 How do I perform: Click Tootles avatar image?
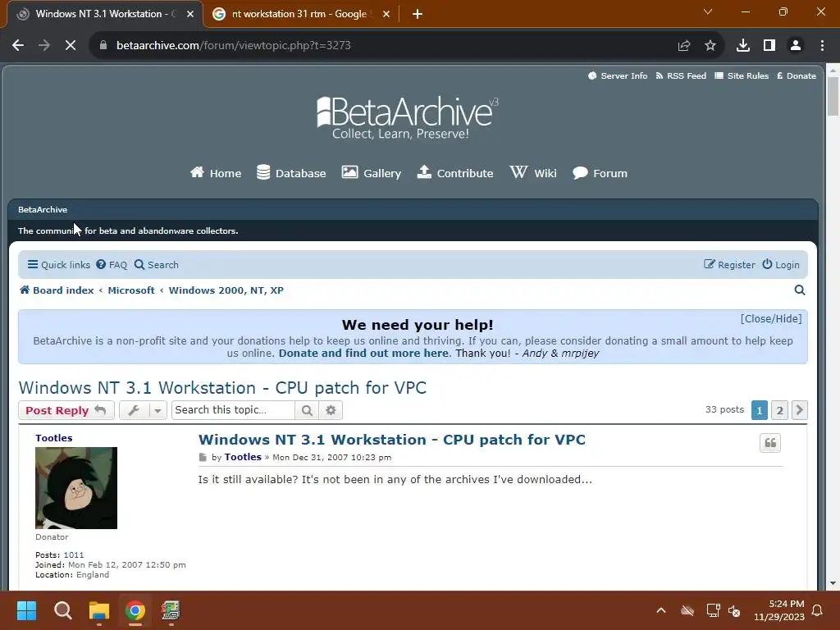[76, 488]
